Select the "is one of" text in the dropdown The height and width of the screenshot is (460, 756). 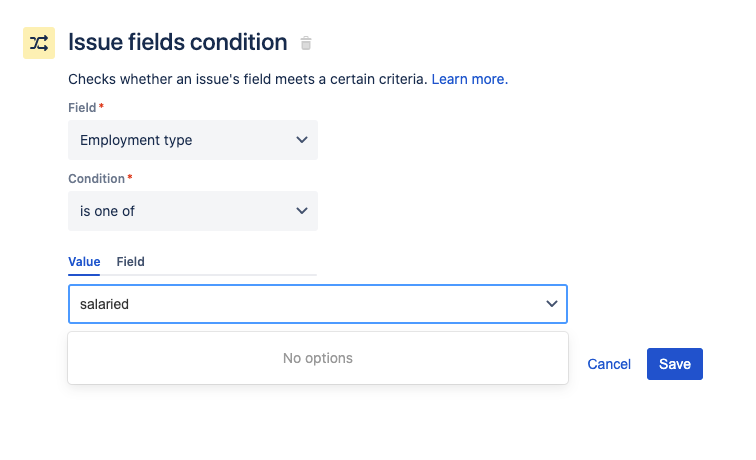click(107, 211)
